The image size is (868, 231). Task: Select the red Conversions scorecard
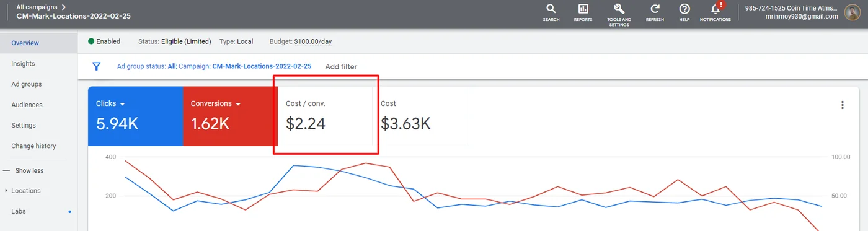tap(230, 116)
